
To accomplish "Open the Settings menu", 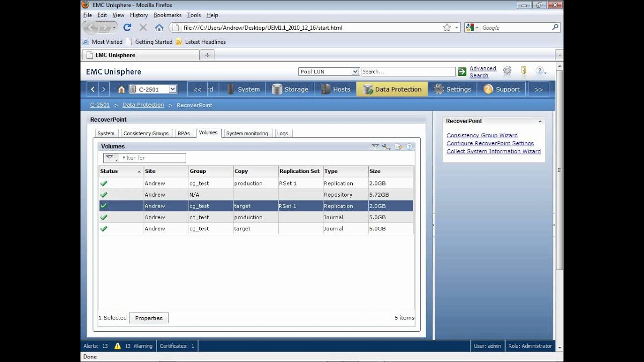I will [x=453, y=89].
